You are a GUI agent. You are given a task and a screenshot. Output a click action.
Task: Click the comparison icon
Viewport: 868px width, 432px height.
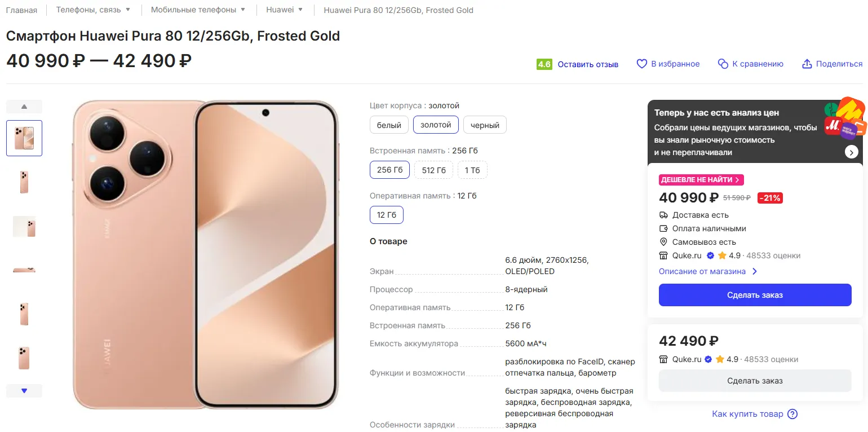tap(723, 64)
